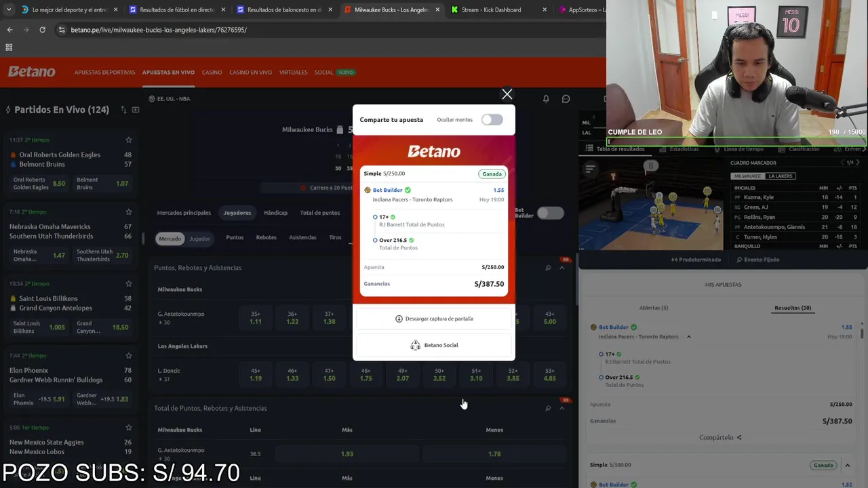Image resolution: width=868 pixels, height=488 pixels.
Task: Open the Predeterminado view option
Action: 696,260
